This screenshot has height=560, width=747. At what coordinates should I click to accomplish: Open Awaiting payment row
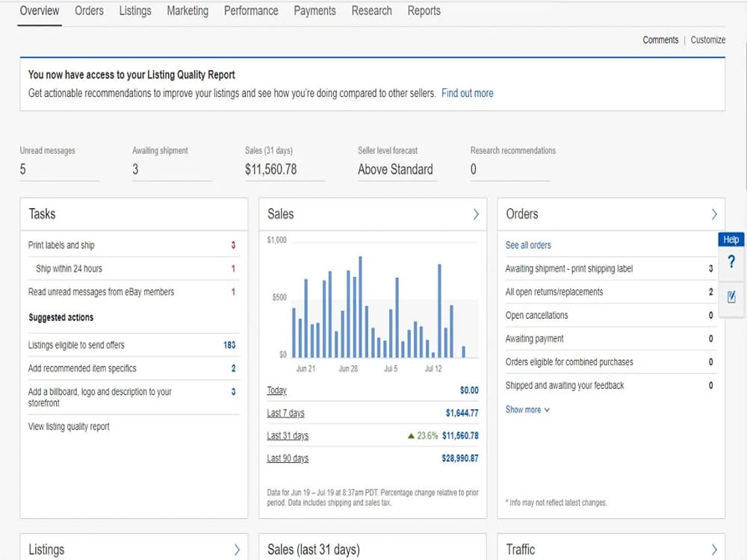pyautogui.click(x=610, y=338)
